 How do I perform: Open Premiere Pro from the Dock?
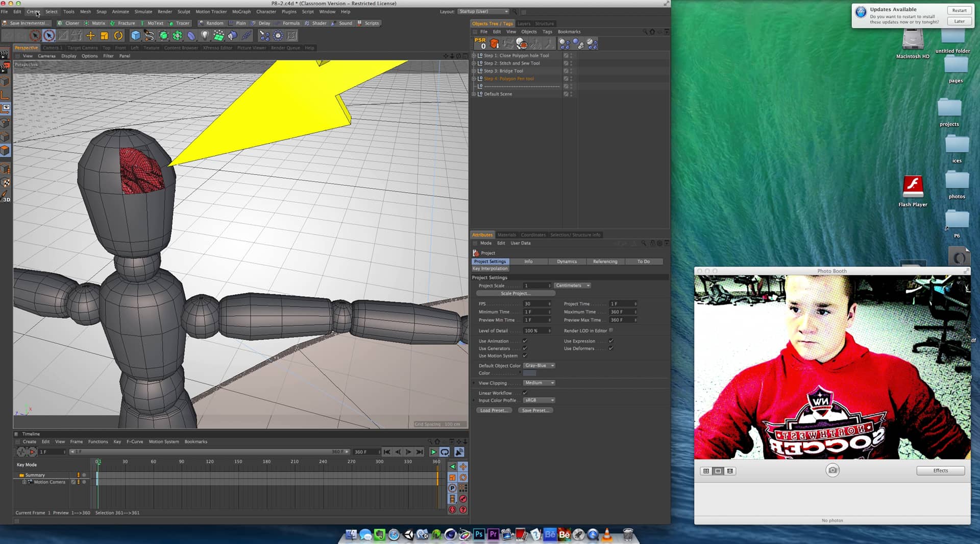click(493, 534)
